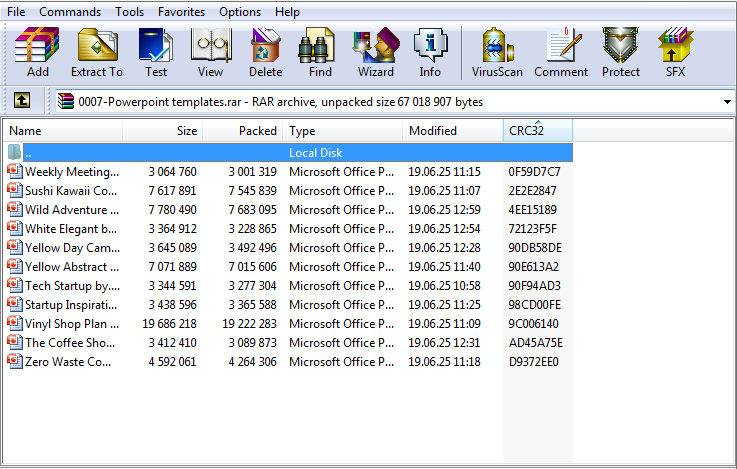Click the Yellow Day Cam file icon

point(15,247)
